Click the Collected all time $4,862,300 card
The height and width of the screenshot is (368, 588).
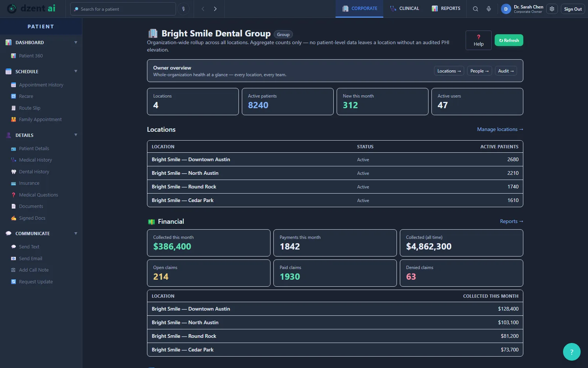pos(462,243)
